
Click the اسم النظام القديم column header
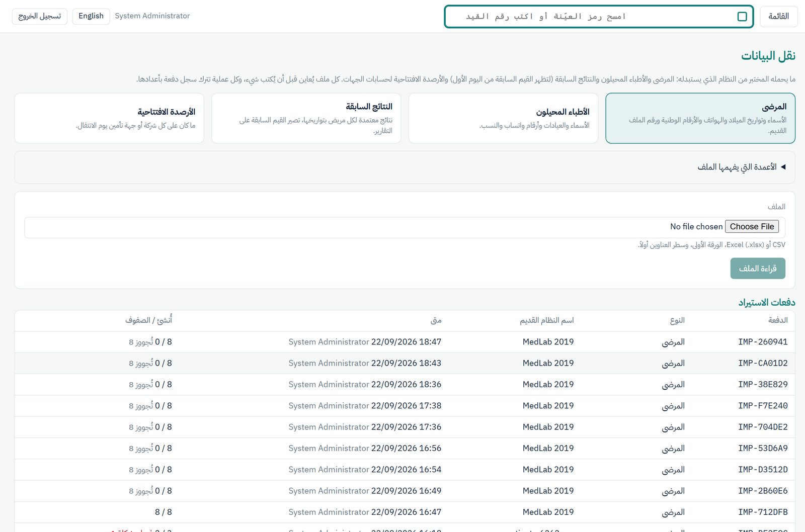click(547, 320)
